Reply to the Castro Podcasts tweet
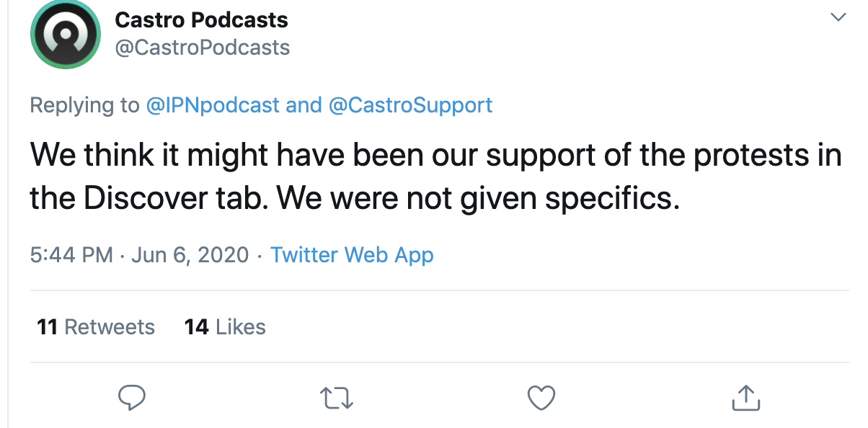The height and width of the screenshot is (428, 868). 132,397
